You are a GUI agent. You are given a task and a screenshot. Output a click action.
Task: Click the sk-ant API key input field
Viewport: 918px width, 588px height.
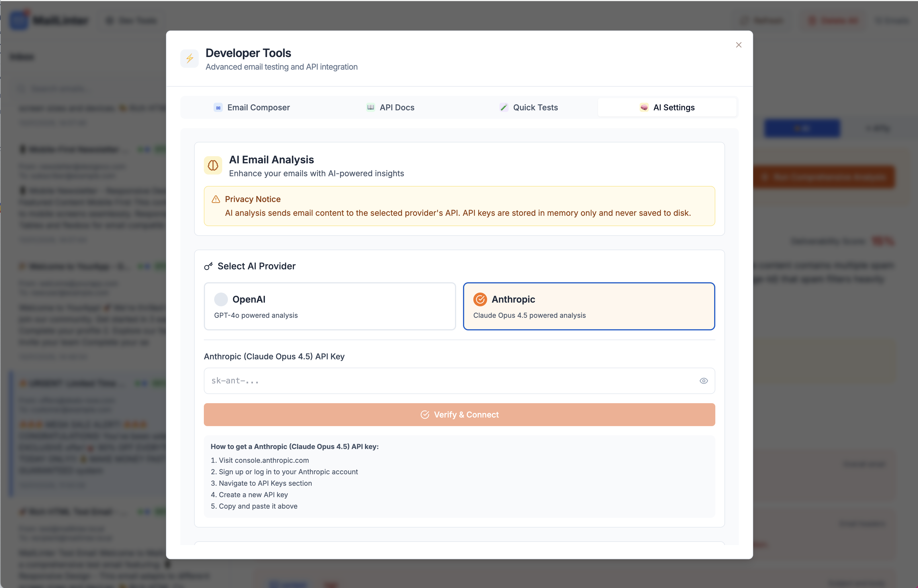(439, 381)
